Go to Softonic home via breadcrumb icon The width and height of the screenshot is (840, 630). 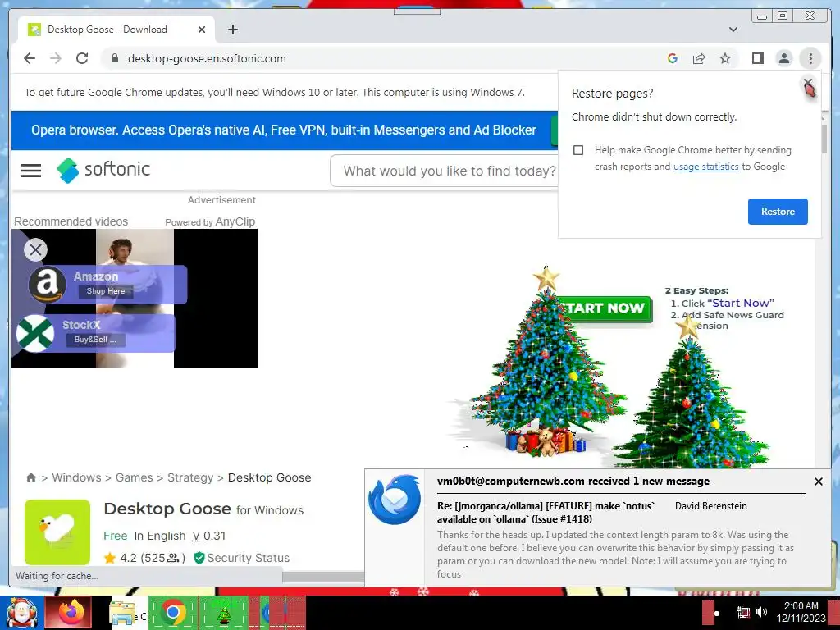tap(31, 477)
